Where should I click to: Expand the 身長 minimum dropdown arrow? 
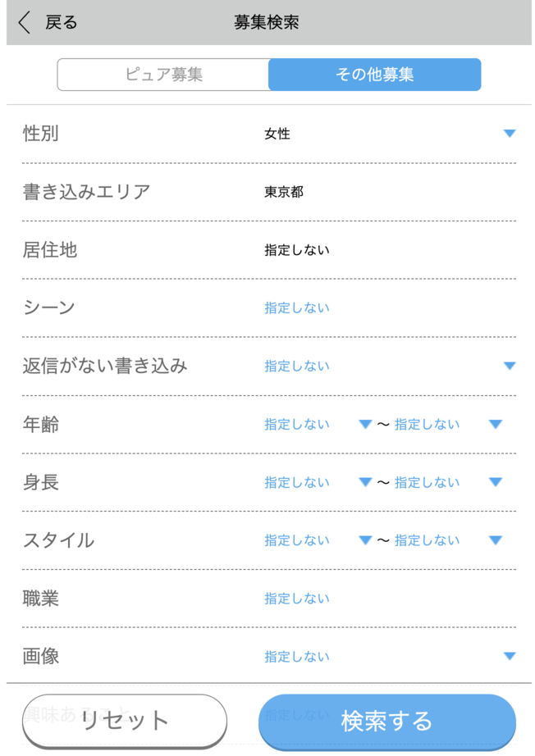pyautogui.click(x=365, y=482)
